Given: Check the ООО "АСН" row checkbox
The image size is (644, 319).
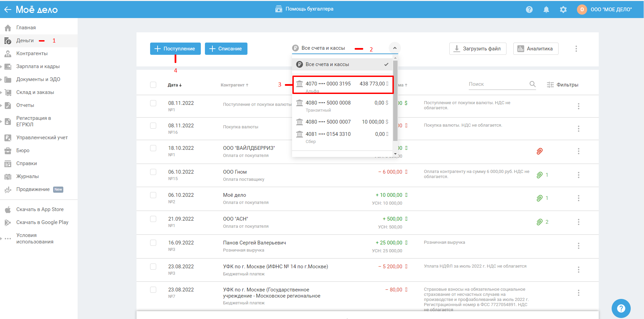Looking at the screenshot, I should click(x=153, y=219).
